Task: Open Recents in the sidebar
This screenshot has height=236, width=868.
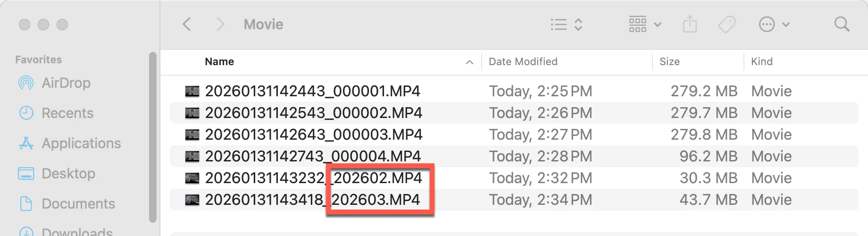Action: [56, 113]
